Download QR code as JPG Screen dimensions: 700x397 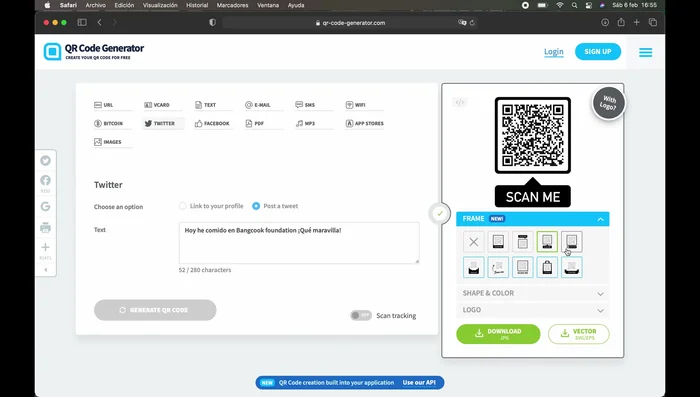[x=498, y=334]
